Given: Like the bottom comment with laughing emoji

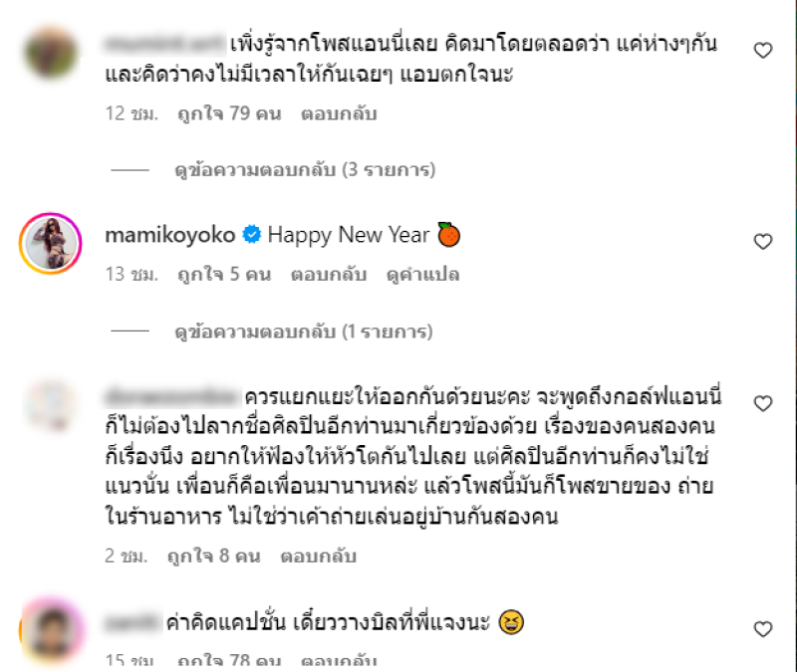Looking at the screenshot, I should pyautogui.click(x=762, y=629).
